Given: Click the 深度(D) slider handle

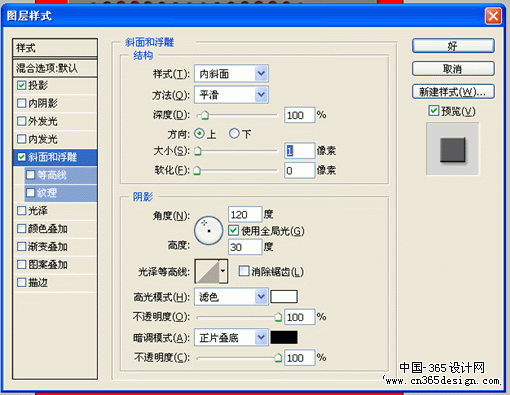Looking at the screenshot, I should (205, 115).
